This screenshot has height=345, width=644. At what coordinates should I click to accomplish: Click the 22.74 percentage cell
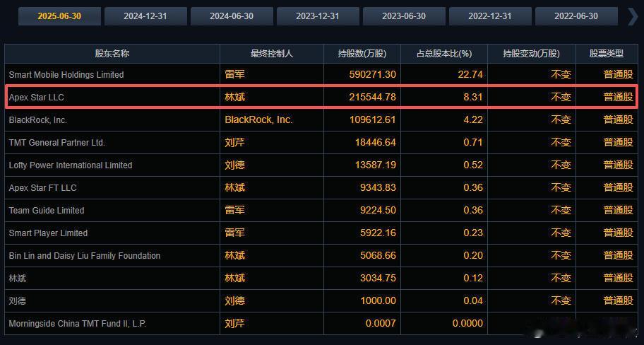pyautogui.click(x=470, y=74)
